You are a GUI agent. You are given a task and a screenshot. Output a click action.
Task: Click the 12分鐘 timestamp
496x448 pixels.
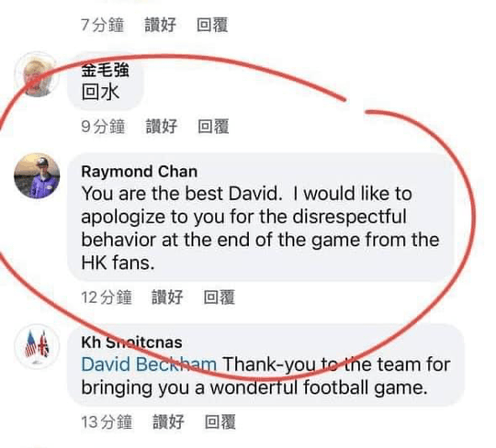(x=107, y=297)
